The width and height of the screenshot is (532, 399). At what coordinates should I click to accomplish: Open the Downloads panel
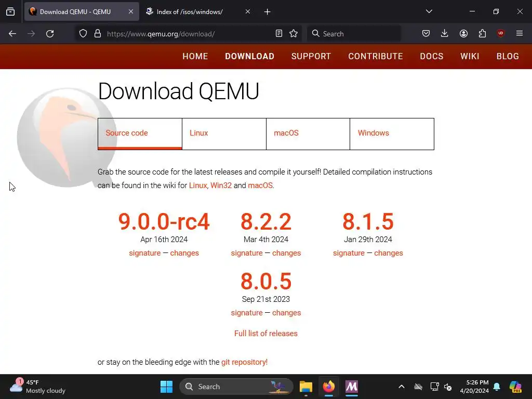(x=445, y=33)
